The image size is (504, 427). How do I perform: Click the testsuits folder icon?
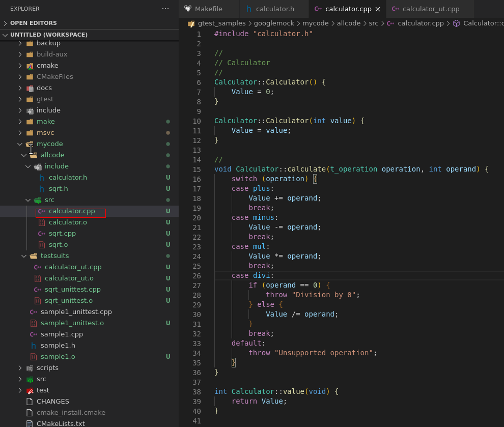(34, 256)
